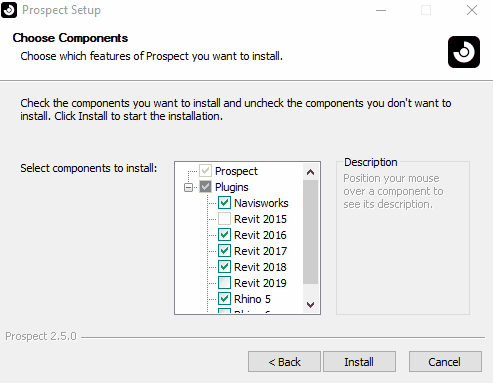The width and height of the screenshot is (493, 383).
Task: Click the Prospect logo in title bar
Action: 9,10
